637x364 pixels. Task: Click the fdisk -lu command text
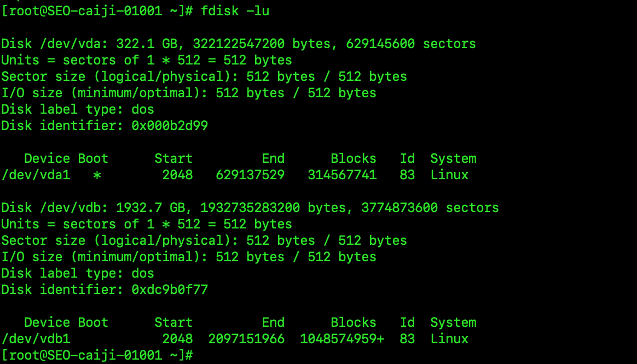pyautogui.click(x=235, y=11)
